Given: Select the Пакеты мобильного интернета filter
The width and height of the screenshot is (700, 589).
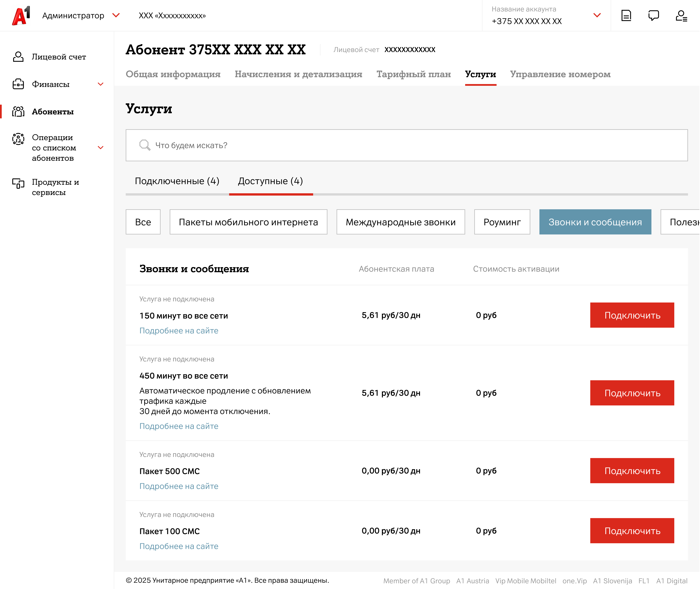Looking at the screenshot, I should point(248,222).
